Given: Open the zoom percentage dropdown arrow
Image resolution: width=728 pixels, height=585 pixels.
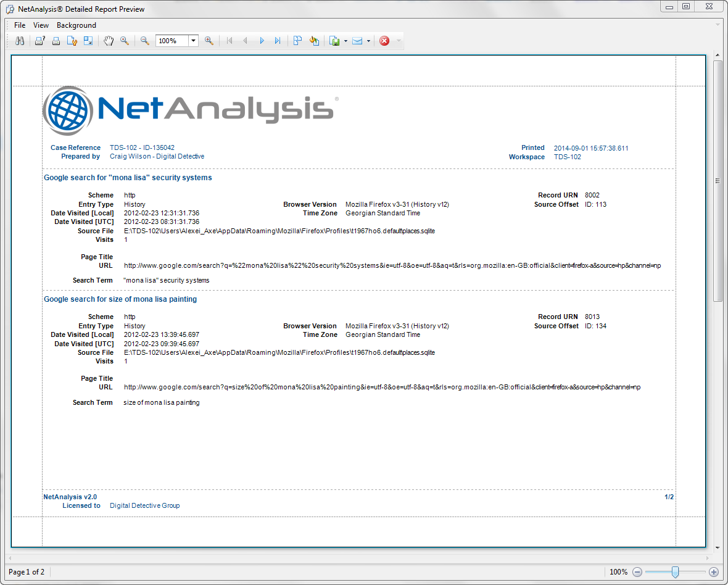Looking at the screenshot, I should point(194,41).
